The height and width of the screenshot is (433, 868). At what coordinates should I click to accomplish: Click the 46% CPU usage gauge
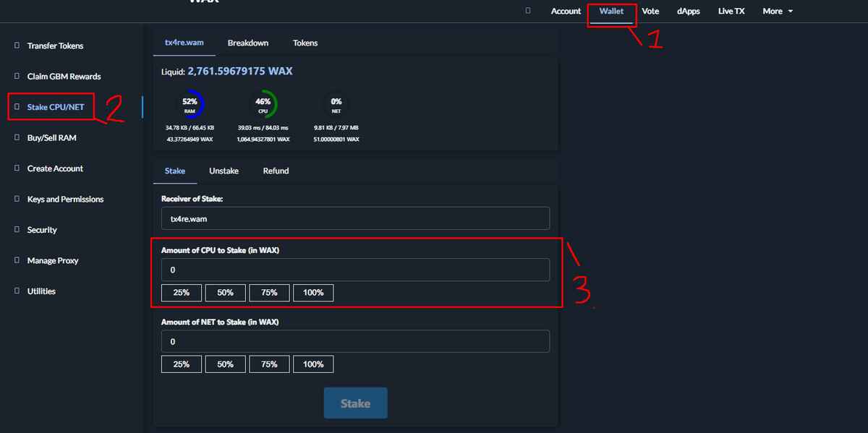point(263,105)
